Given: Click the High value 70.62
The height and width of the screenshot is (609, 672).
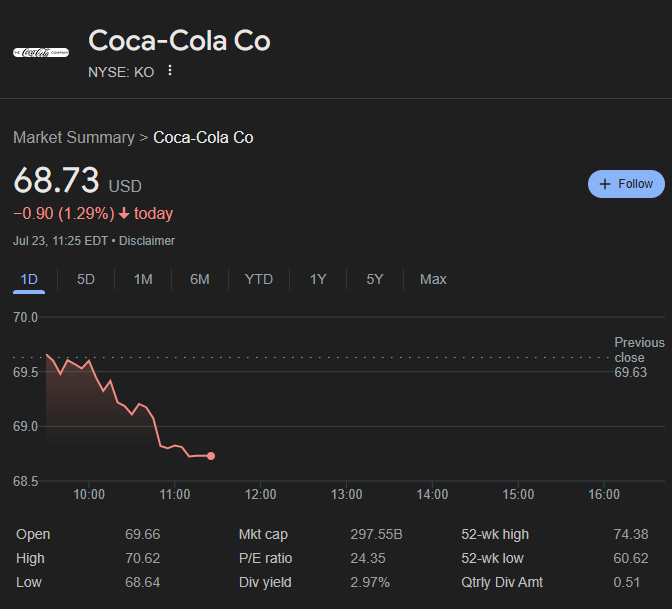Looking at the screenshot, I should click(x=143, y=558).
